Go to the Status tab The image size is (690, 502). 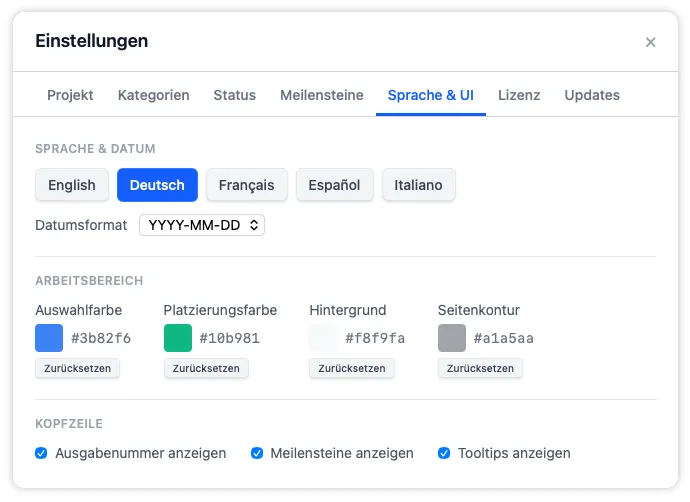tap(235, 95)
